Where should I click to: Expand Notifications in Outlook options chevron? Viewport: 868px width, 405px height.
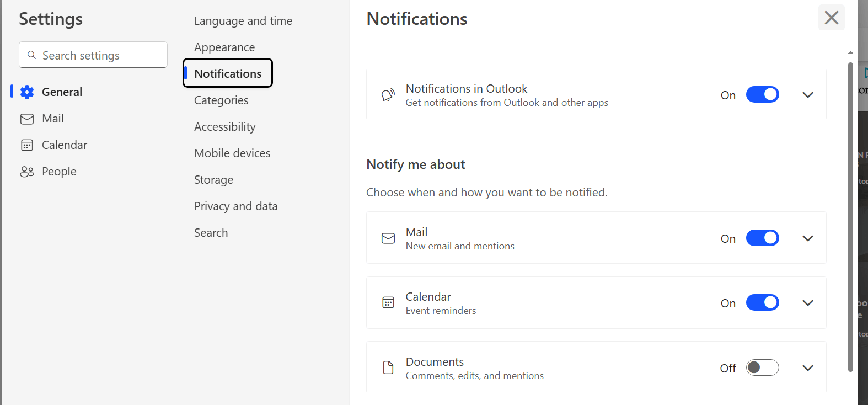[x=808, y=95]
